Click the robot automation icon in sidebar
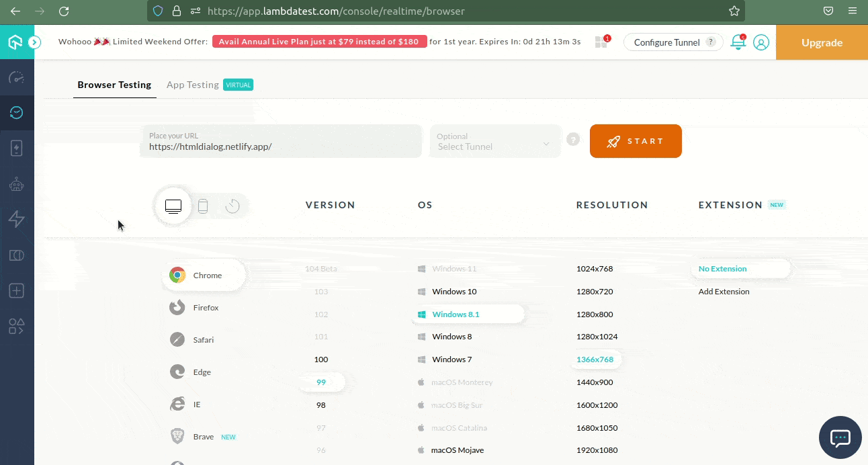868x465 pixels. coord(18,183)
